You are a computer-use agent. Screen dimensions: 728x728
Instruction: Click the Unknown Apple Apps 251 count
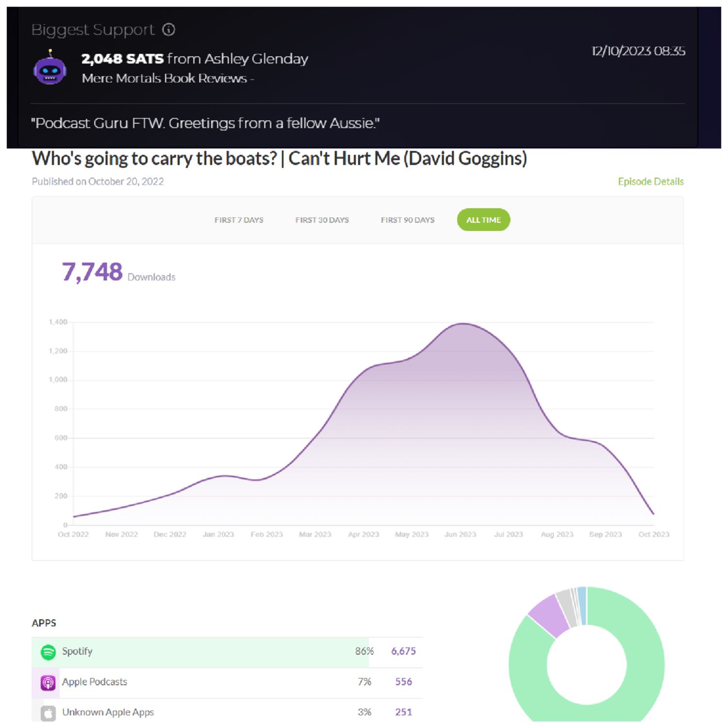pyautogui.click(x=403, y=712)
